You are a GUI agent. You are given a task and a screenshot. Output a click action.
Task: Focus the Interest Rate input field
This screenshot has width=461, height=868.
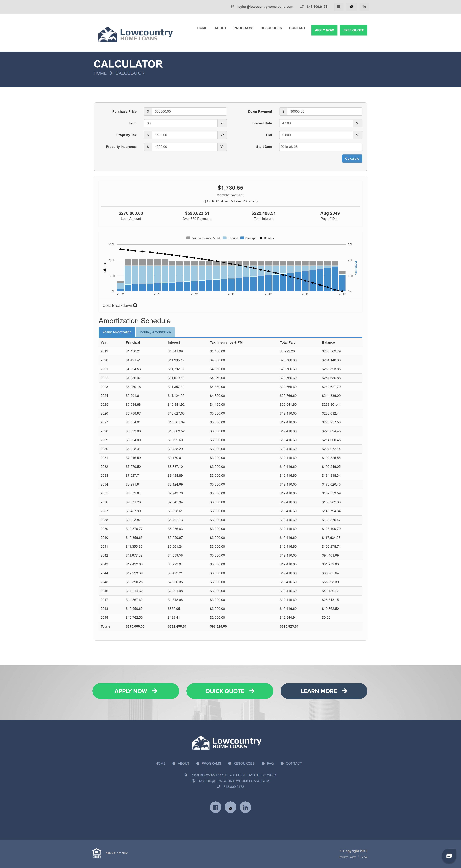[x=316, y=123]
